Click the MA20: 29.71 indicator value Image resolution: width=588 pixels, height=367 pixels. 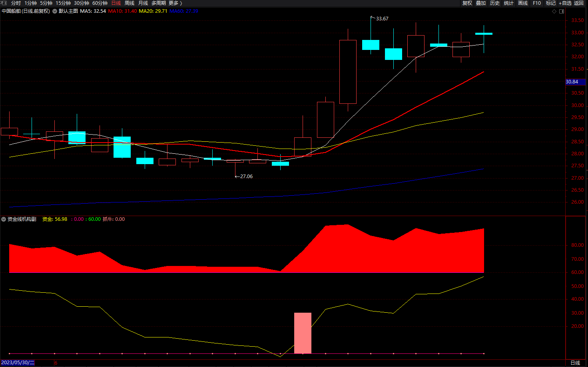click(x=153, y=11)
